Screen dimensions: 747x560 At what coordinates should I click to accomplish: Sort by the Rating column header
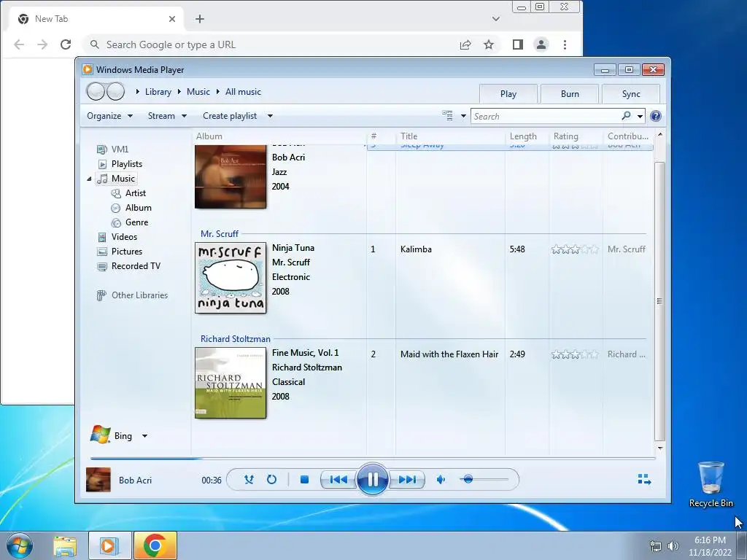click(x=576, y=136)
